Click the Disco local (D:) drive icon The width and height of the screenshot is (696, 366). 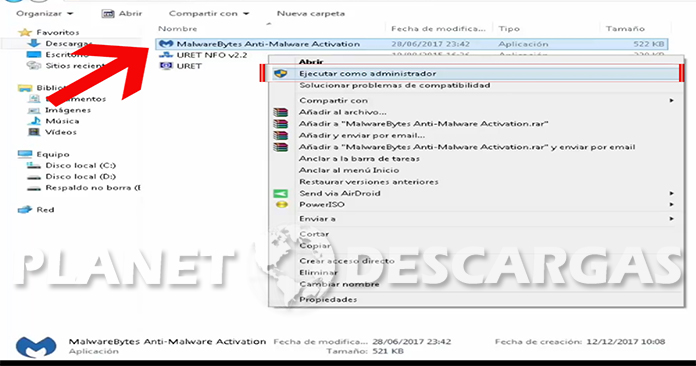(34, 177)
